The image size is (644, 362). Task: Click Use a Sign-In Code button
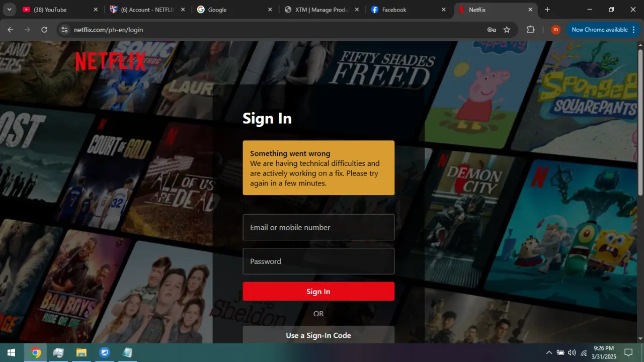click(318, 335)
